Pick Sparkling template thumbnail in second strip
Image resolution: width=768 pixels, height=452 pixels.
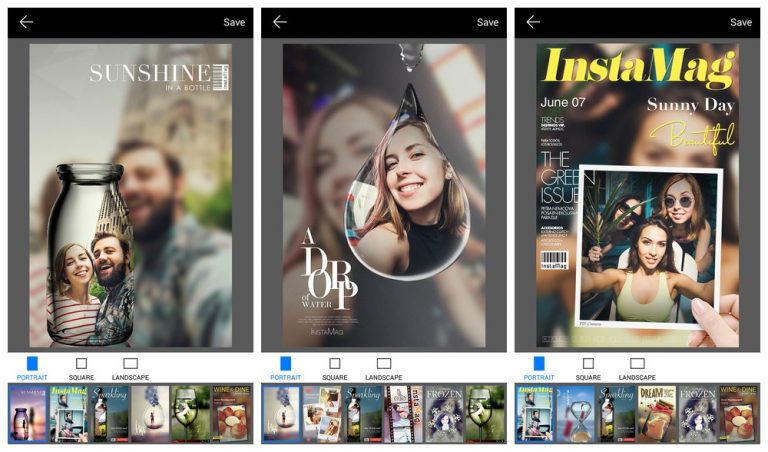(362, 414)
